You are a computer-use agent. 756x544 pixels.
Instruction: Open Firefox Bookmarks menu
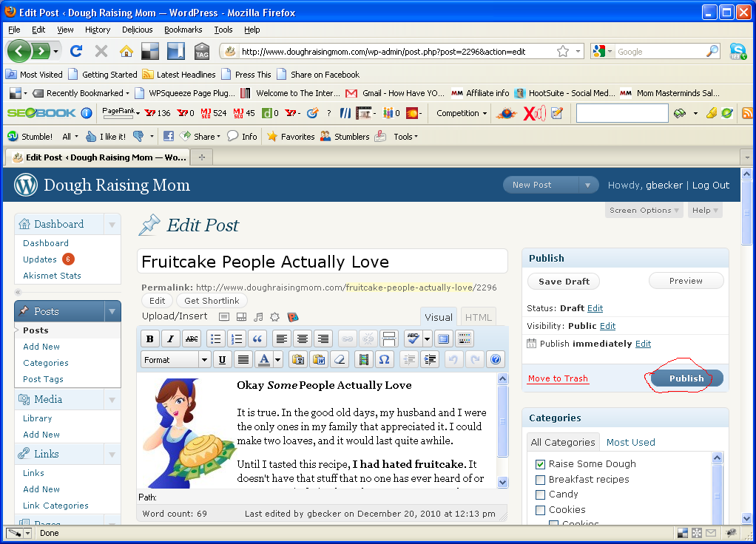click(x=183, y=30)
